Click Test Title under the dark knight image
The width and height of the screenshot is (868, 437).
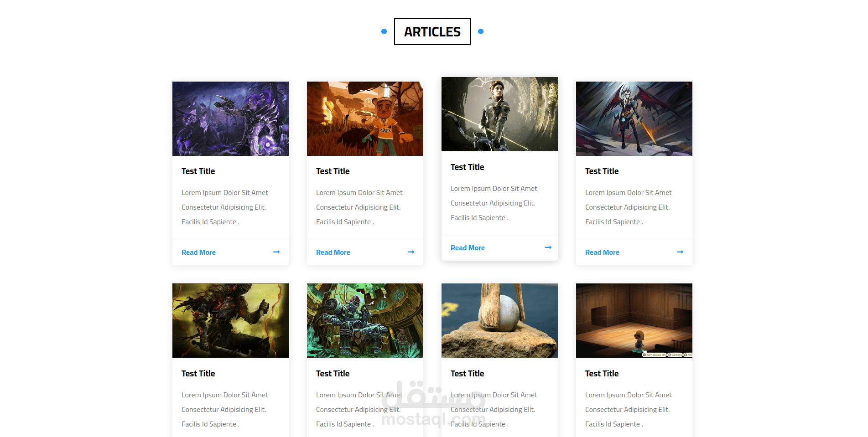click(198, 374)
